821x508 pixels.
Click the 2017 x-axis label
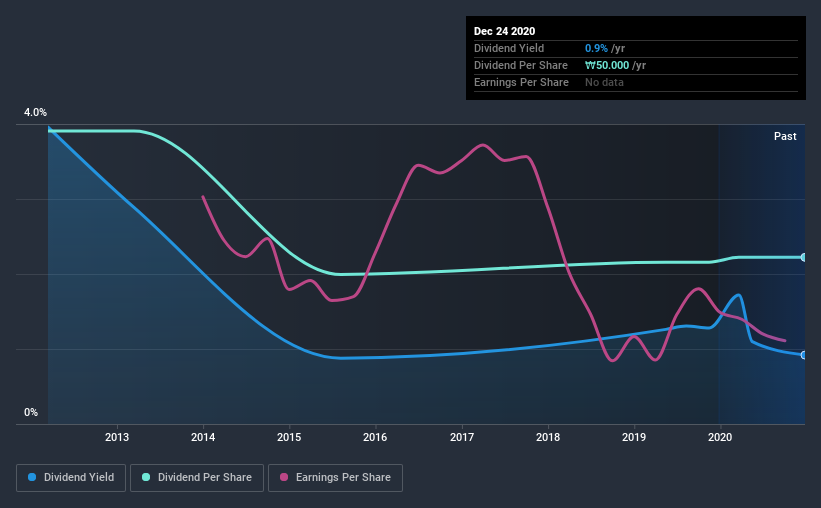(x=462, y=437)
